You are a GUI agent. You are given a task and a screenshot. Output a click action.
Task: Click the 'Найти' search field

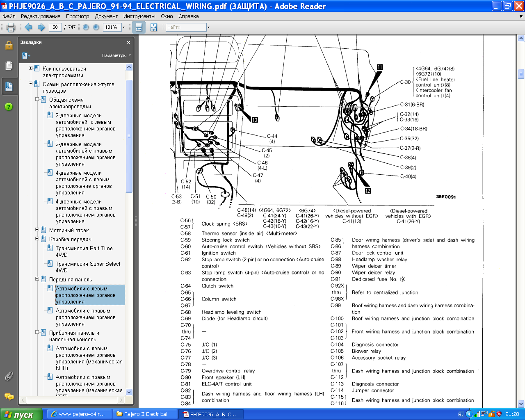[x=185, y=27]
